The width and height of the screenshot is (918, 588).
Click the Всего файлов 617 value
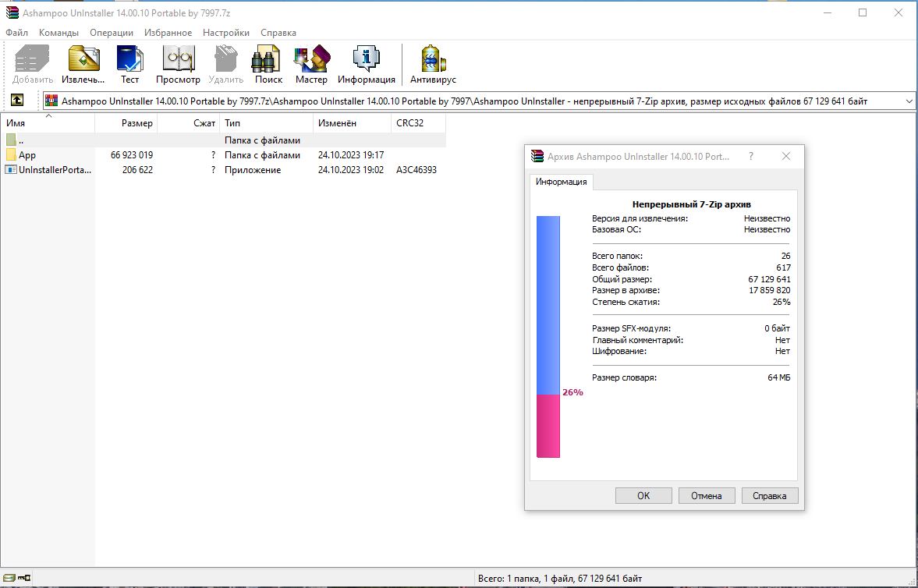tap(783, 267)
